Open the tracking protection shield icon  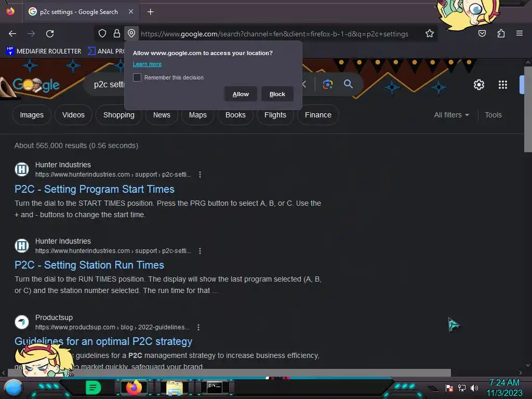click(x=102, y=33)
